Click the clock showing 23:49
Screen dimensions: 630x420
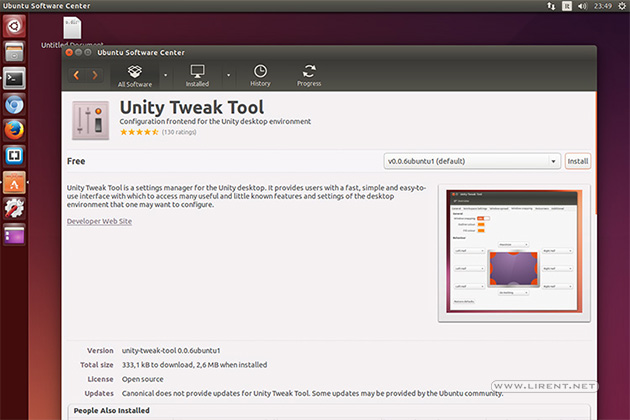click(x=603, y=6)
